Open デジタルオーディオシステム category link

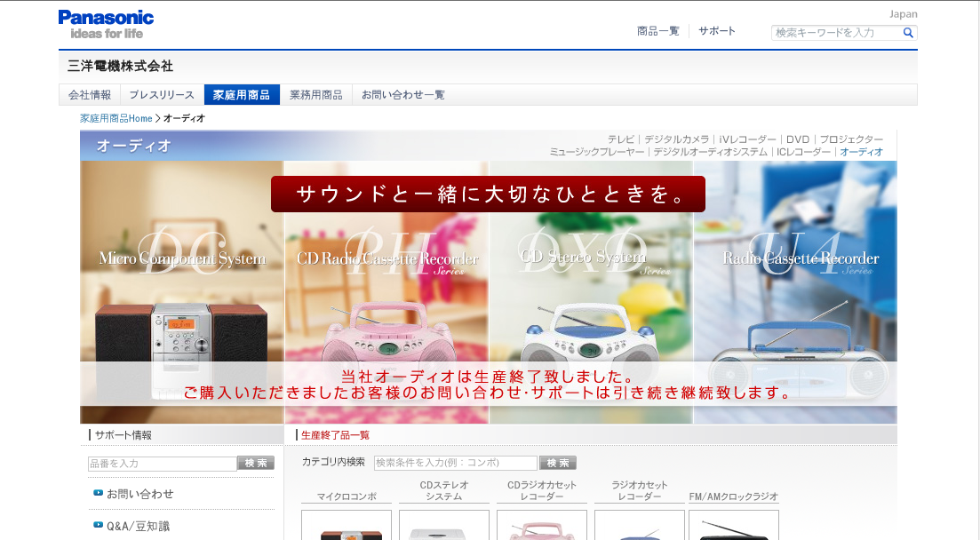710,152
